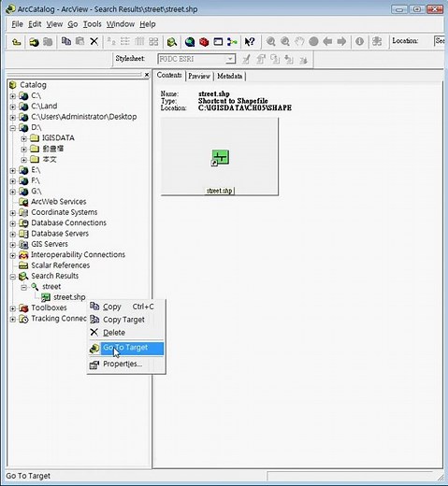The width and height of the screenshot is (448, 486).
Task: Switch to the Metadata tab
Action: 229,76
